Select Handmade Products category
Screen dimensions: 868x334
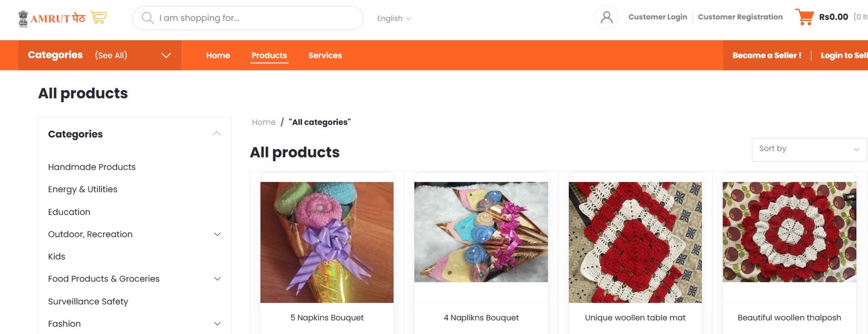[x=92, y=167]
